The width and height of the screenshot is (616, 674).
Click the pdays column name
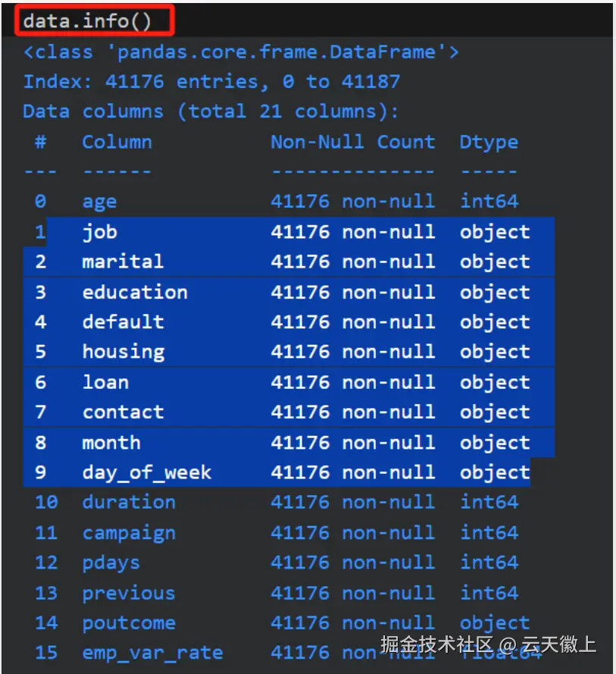tap(111, 563)
